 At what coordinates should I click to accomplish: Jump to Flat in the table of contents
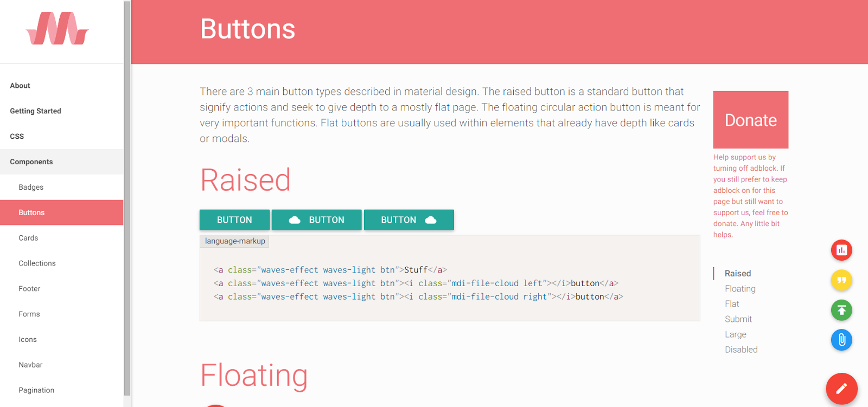point(732,304)
